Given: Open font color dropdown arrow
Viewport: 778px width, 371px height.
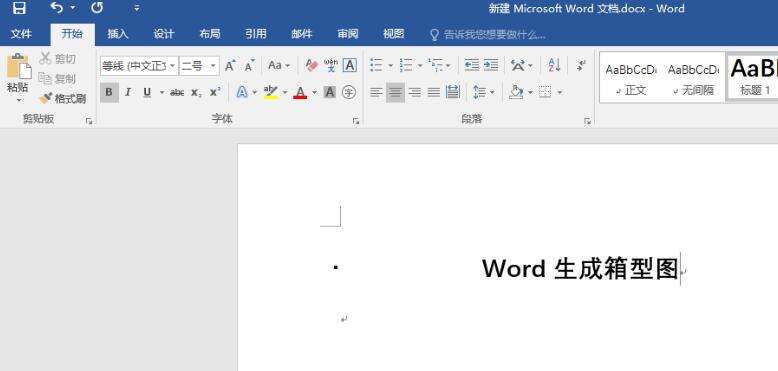Looking at the screenshot, I should point(314,92).
